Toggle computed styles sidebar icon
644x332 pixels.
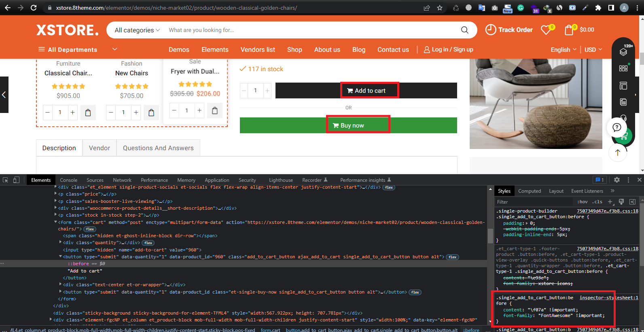632,202
